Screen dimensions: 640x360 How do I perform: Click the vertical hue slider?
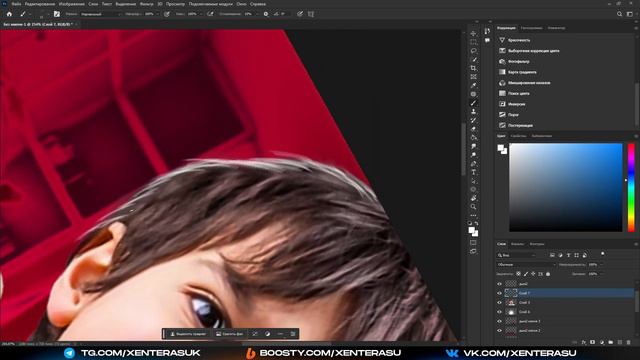coord(631,187)
